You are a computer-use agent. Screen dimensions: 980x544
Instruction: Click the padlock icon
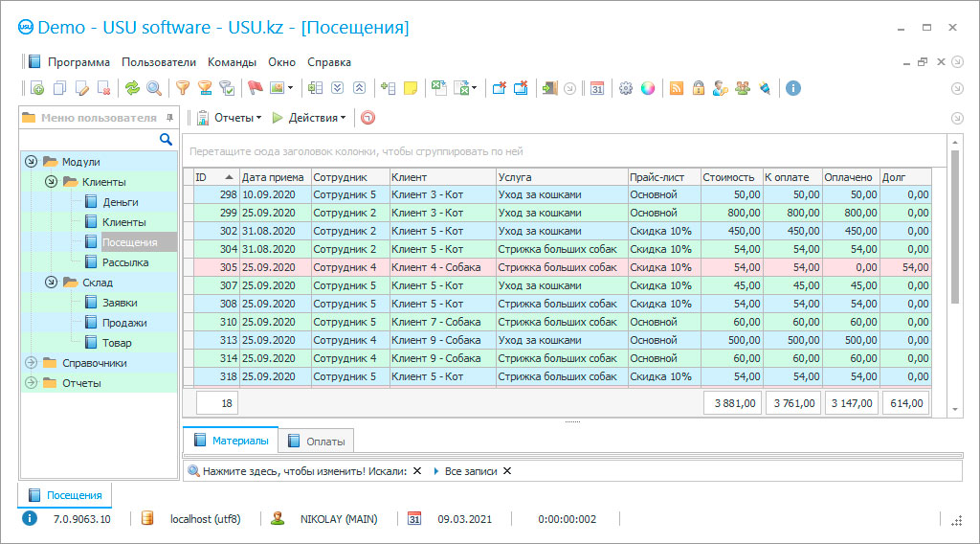pos(698,88)
